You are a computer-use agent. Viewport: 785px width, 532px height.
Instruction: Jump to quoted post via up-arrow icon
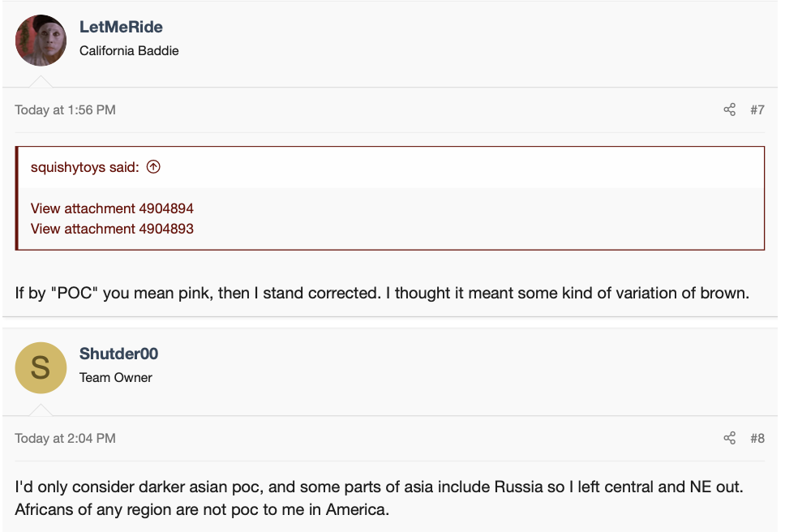point(153,167)
